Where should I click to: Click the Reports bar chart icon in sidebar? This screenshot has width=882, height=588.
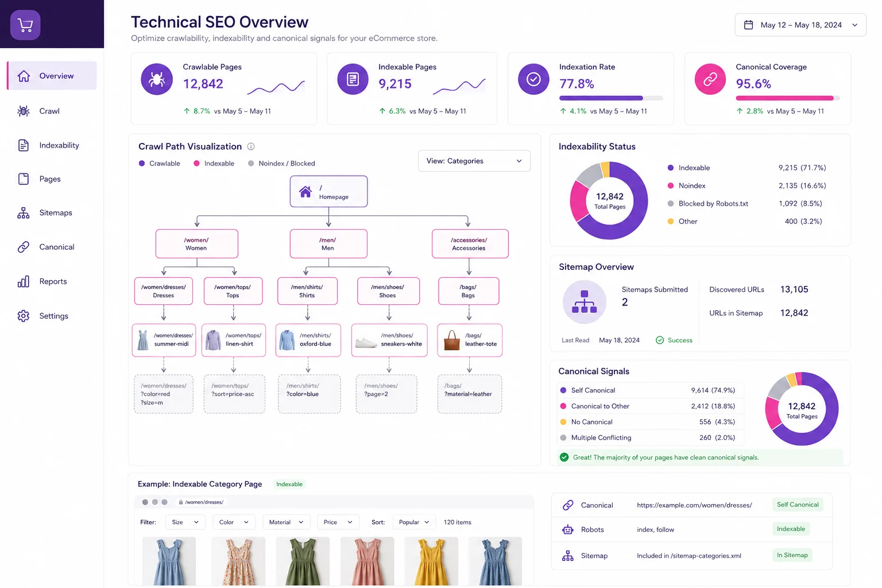tap(24, 281)
